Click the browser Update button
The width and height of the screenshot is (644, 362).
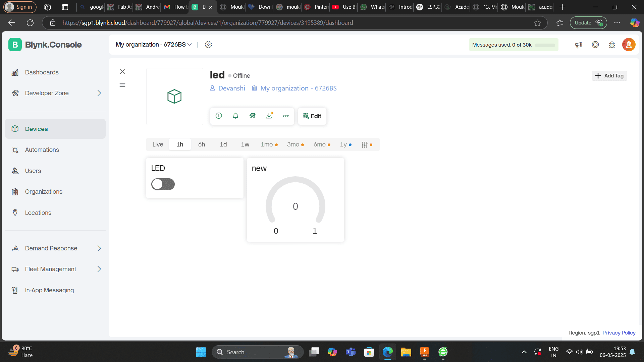tap(588, 23)
